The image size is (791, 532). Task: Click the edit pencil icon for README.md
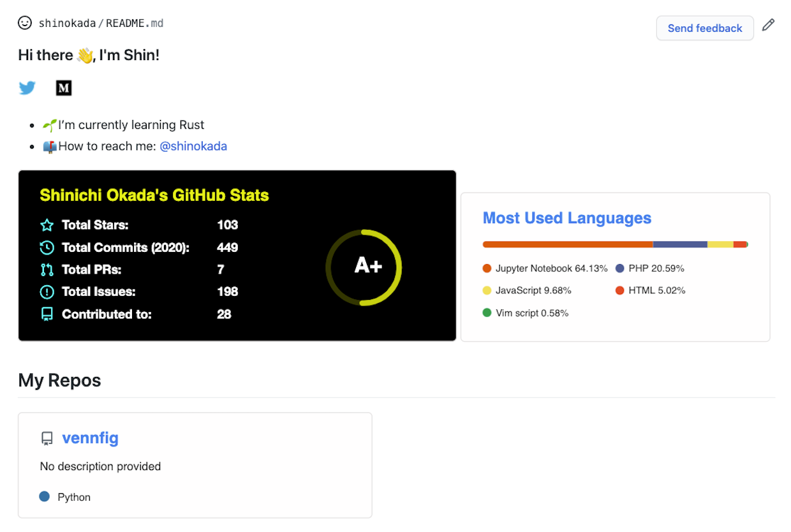pos(768,24)
